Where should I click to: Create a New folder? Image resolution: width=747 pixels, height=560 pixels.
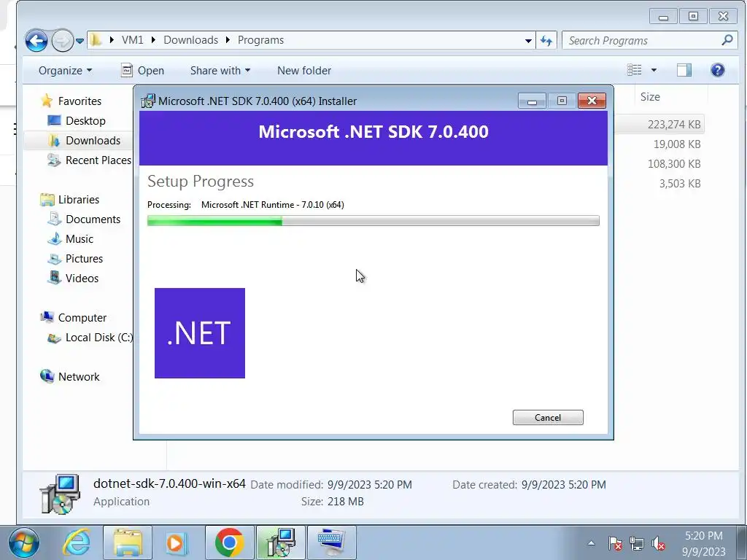(304, 71)
